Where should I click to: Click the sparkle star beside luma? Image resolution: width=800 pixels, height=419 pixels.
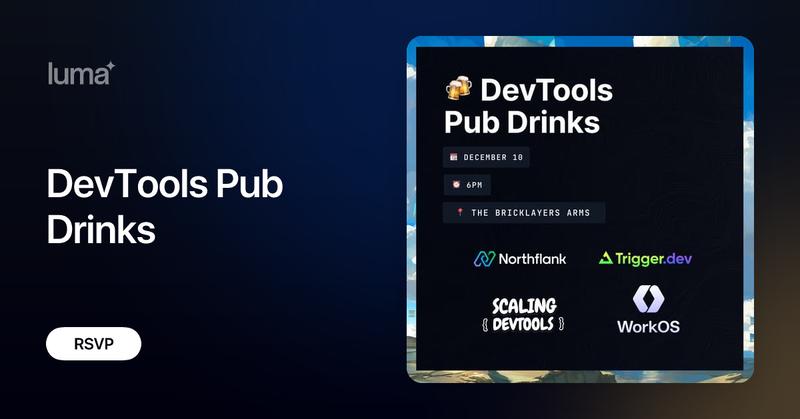click(x=111, y=66)
